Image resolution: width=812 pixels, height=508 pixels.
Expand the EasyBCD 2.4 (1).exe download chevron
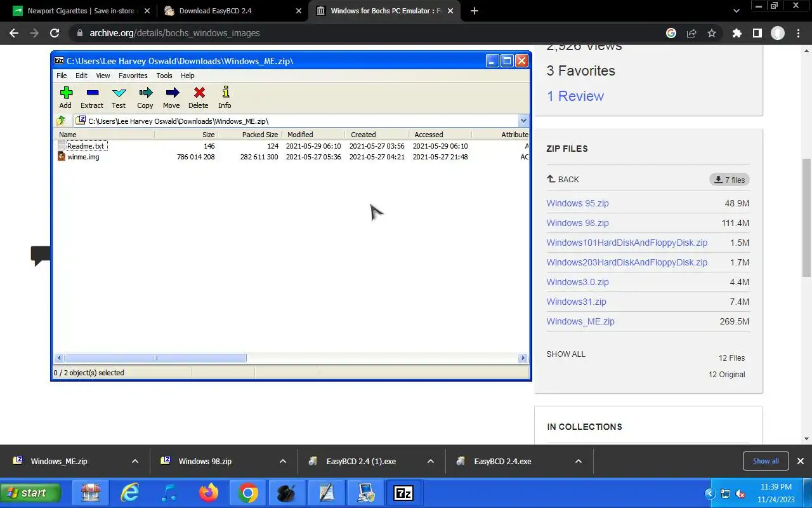430,462
